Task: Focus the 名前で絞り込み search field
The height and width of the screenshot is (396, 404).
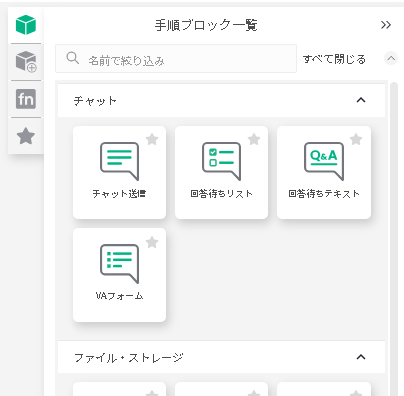Action: (176, 58)
